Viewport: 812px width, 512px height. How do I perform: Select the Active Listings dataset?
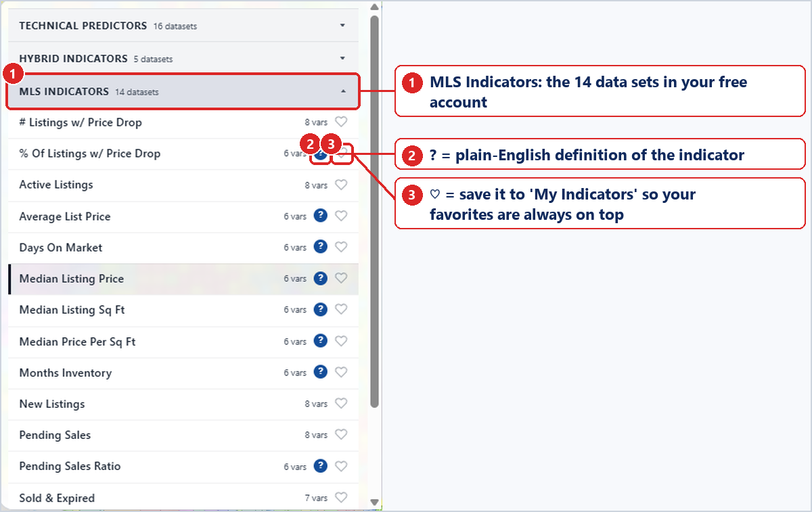tap(183, 185)
